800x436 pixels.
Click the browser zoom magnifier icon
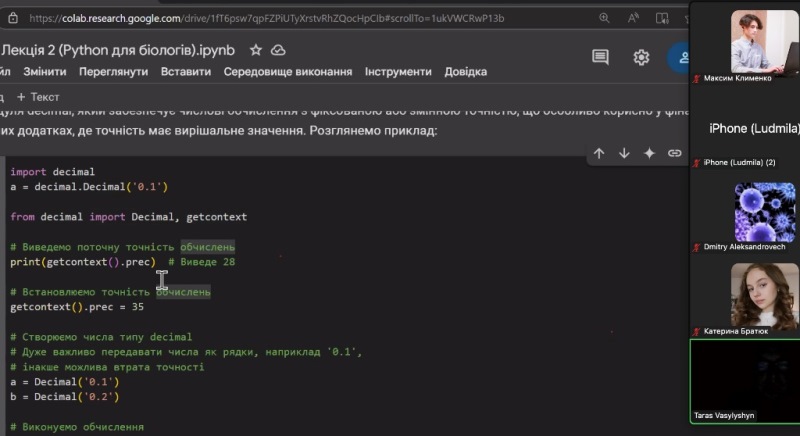604,17
